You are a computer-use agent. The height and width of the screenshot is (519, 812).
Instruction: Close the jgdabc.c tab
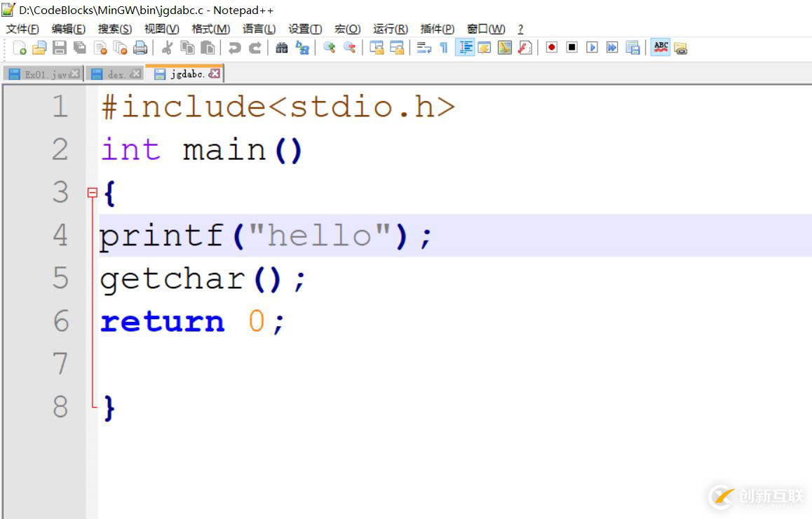pos(215,74)
